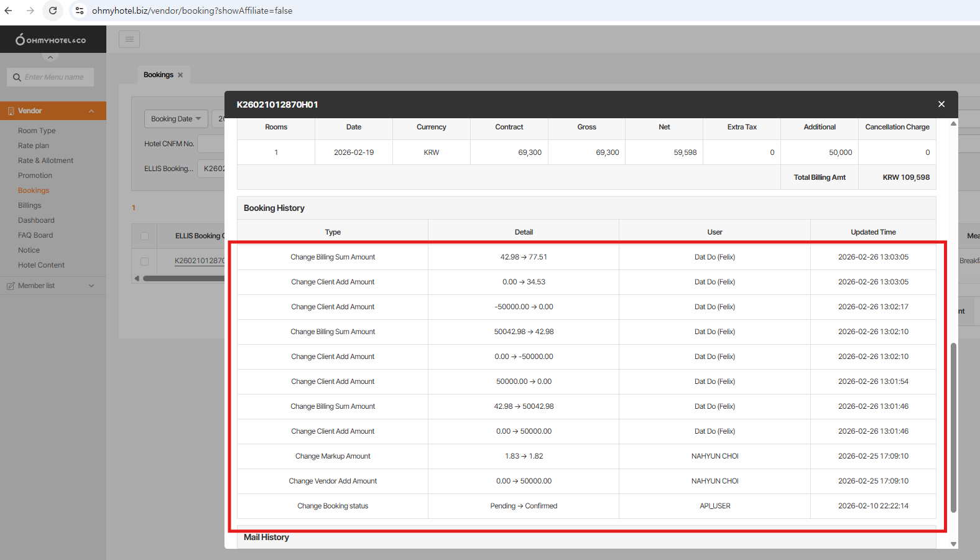Close the K26021012870H01 booking dialog
This screenshot has width=980, height=560.
point(941,104)
